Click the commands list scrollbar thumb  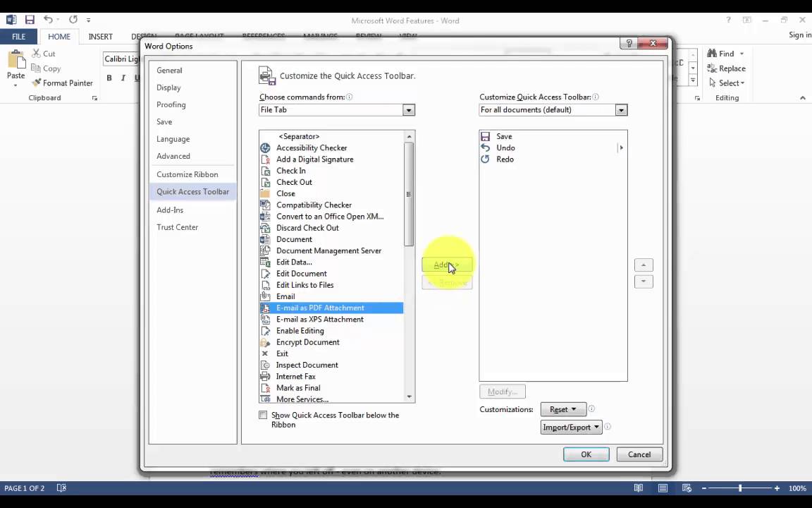(409, 194)
